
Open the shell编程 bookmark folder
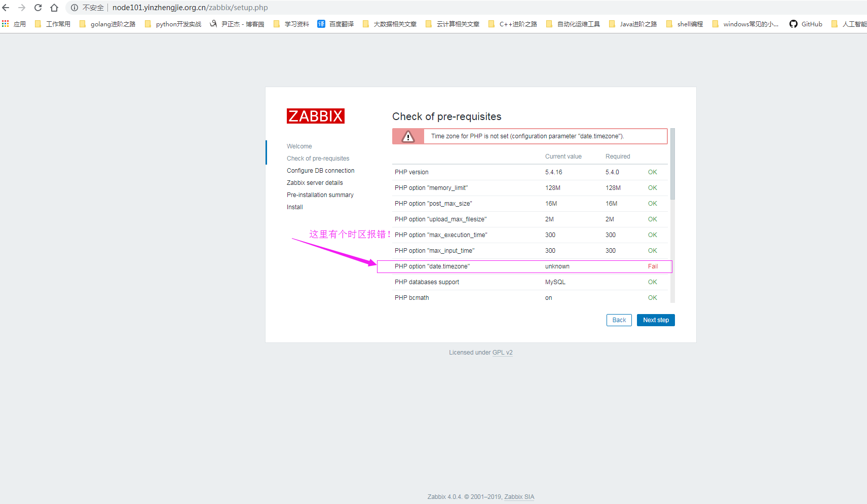685,24
